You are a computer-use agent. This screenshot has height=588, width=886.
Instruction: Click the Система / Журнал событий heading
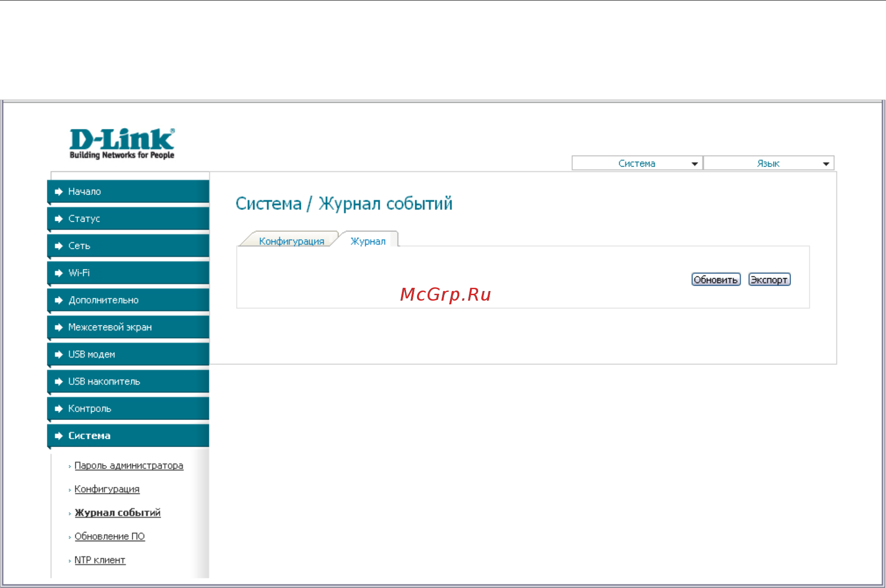click(344, 204)
